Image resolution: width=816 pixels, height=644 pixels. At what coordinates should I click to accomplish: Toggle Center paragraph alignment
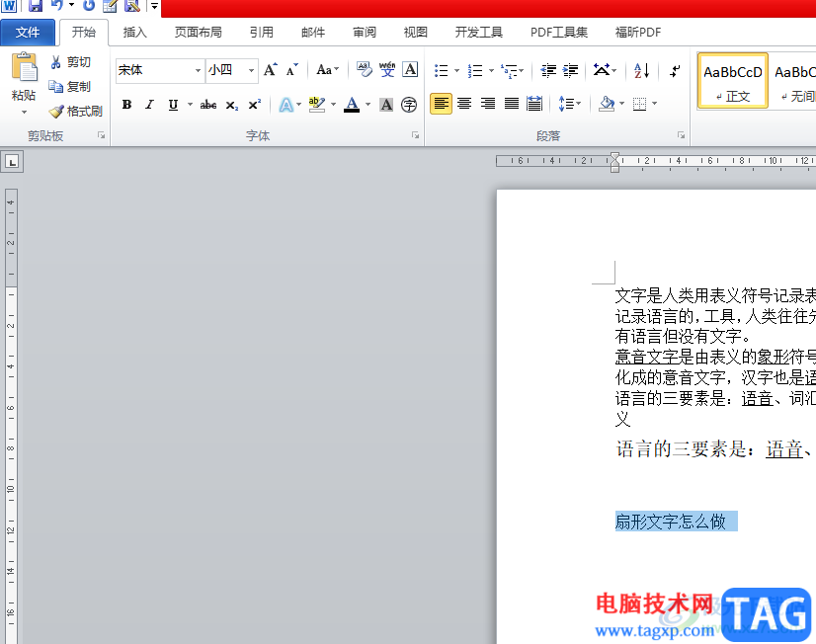[x=464, y=104]
